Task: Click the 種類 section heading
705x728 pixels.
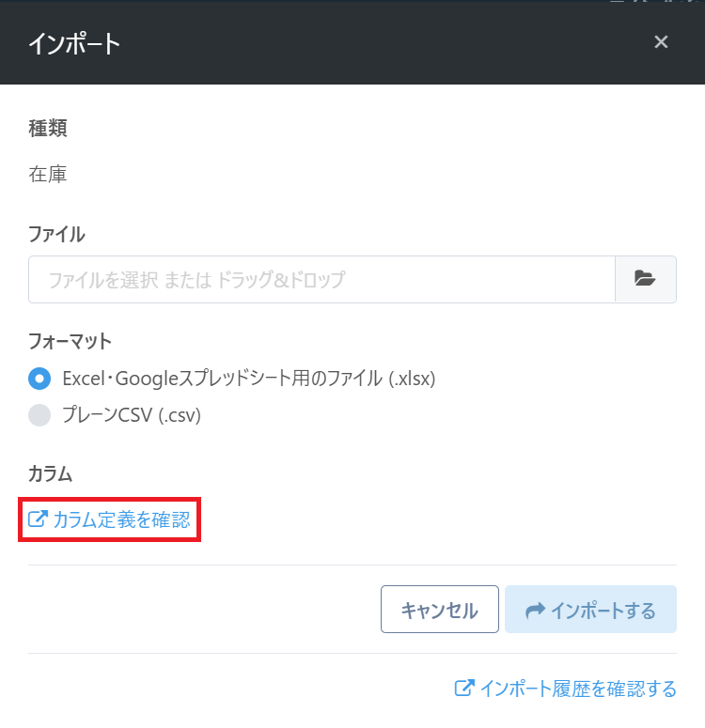Action: coord(48,129)
